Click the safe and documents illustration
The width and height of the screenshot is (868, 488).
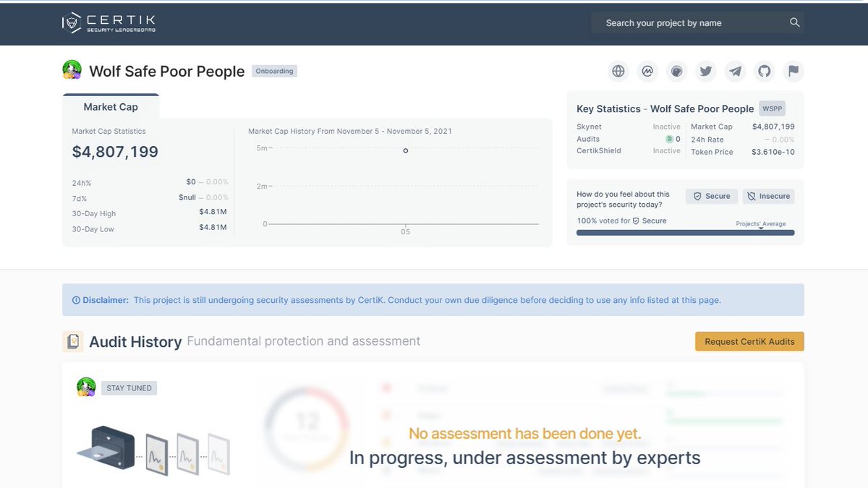(153, 450)
